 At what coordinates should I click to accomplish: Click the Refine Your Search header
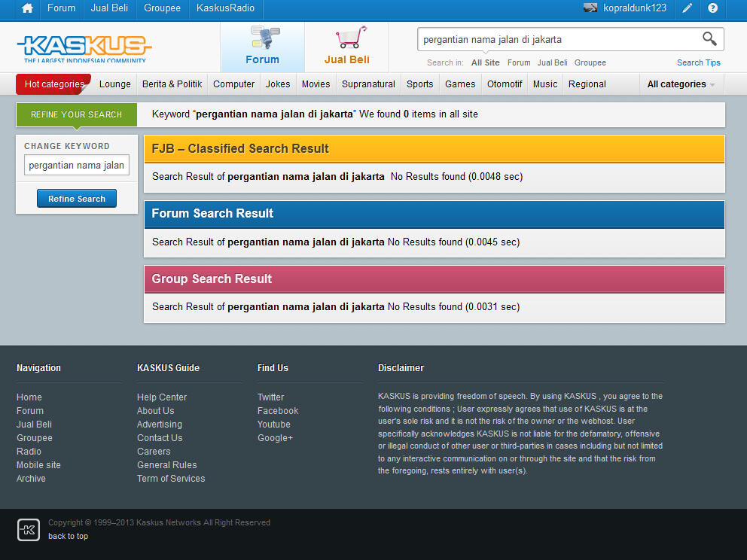click(77, 114)
